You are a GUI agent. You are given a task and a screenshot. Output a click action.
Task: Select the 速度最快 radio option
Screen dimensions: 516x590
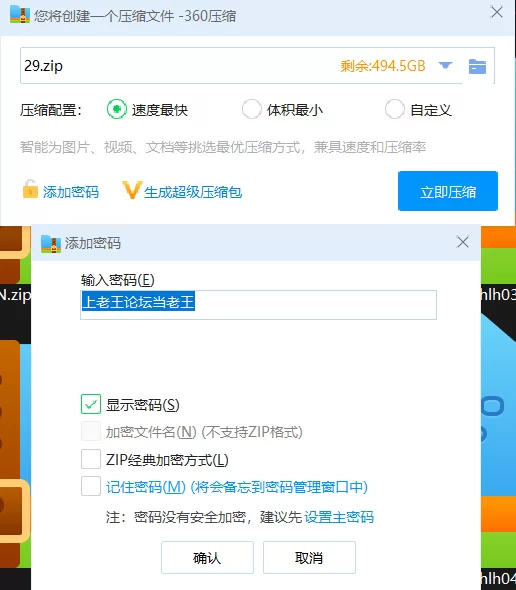pos(117,109)
